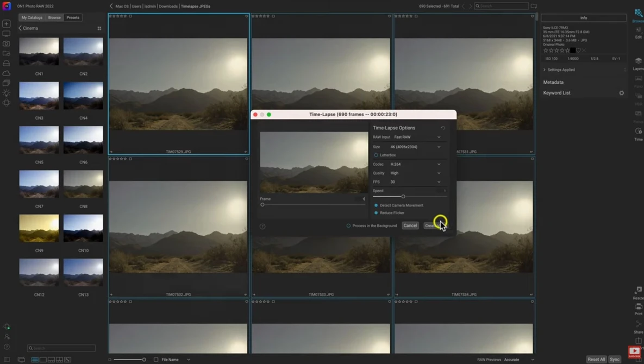Toggle color label box on TIM07529.JPG
Image resolution: width=644 pixels, height=364 pixels.
click(130, 16)
